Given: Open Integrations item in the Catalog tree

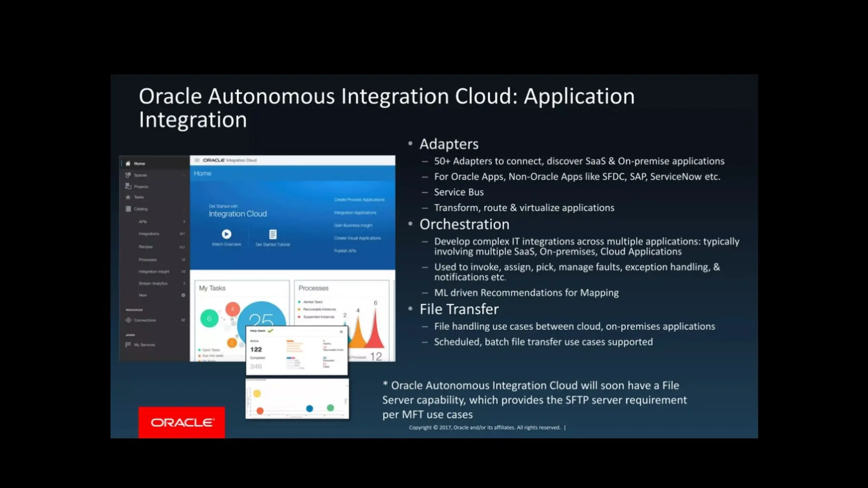Looking at the screenshot, I should (149, 234).
